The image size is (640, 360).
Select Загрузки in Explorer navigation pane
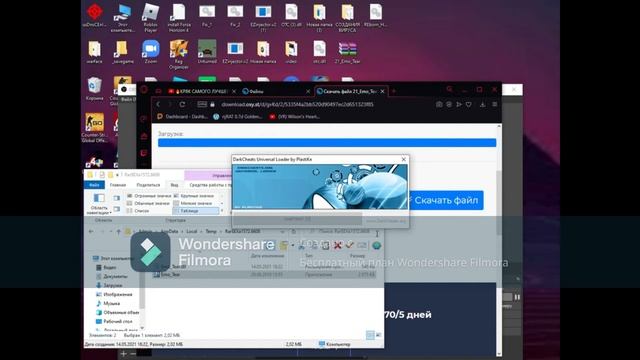[109, 285]
